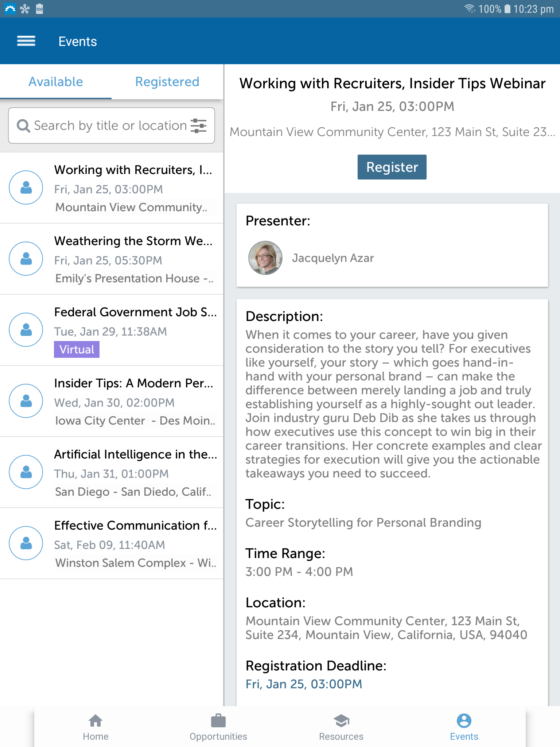Tap 'Tue, Jan 29, 11:38AM' date text
This screenshot has width=560, height=747.
110,332
